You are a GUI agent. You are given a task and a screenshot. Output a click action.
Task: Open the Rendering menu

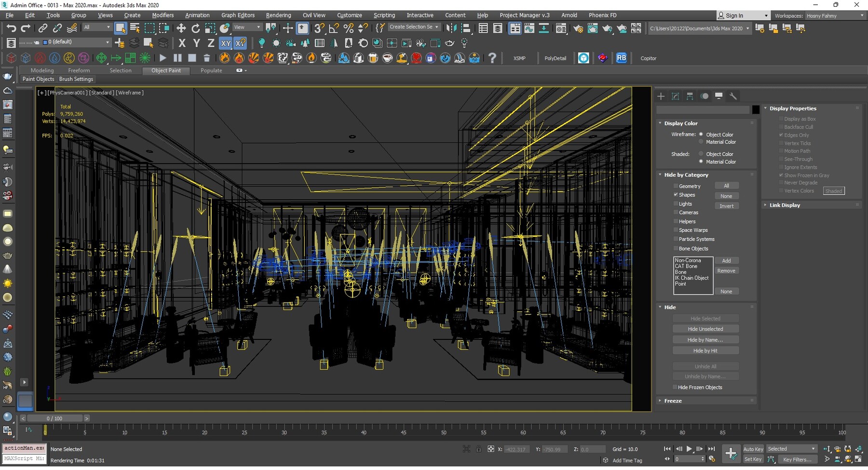click(x=278, y=15)
